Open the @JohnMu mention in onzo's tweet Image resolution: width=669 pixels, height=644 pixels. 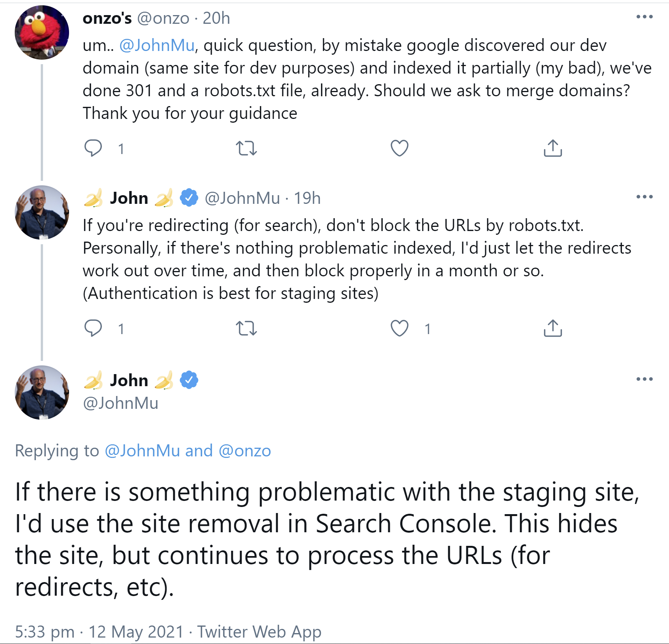(x=157, y=45)
